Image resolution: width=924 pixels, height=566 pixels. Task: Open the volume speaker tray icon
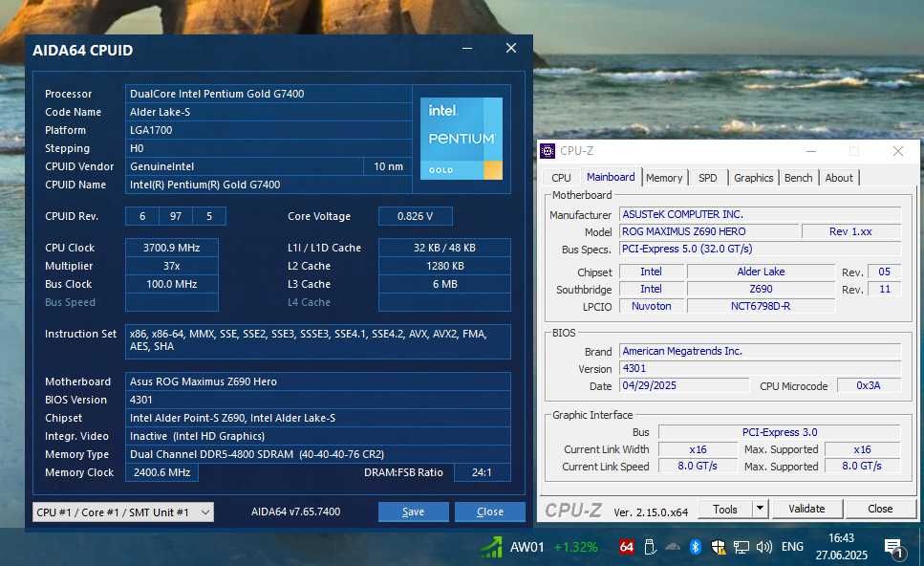pyautogui.click(x=763, y=547)
